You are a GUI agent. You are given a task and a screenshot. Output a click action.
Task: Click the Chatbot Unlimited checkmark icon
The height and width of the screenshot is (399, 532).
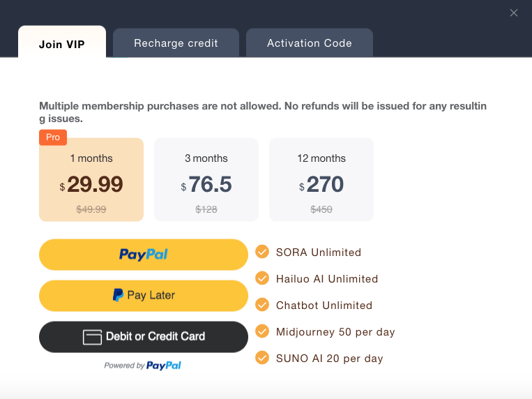(x=262, y=305)
